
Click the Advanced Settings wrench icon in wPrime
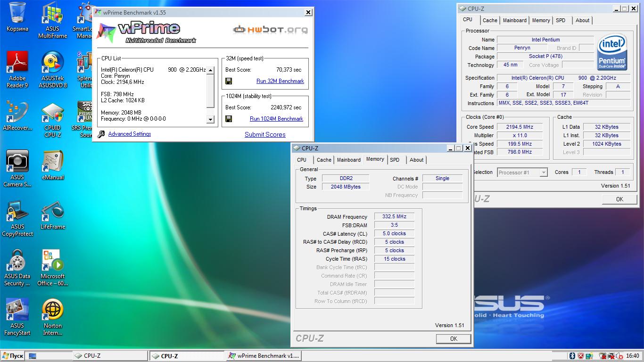[101, 134]
